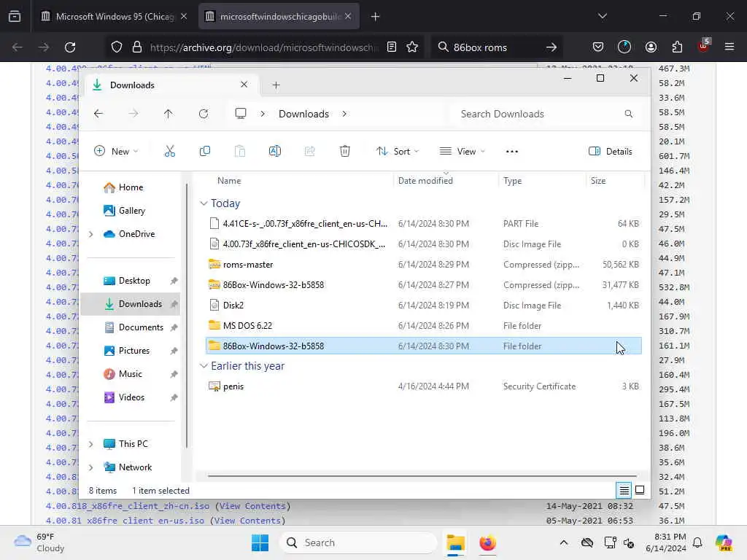Go up one folder level in Explorer

click(169, 114)
